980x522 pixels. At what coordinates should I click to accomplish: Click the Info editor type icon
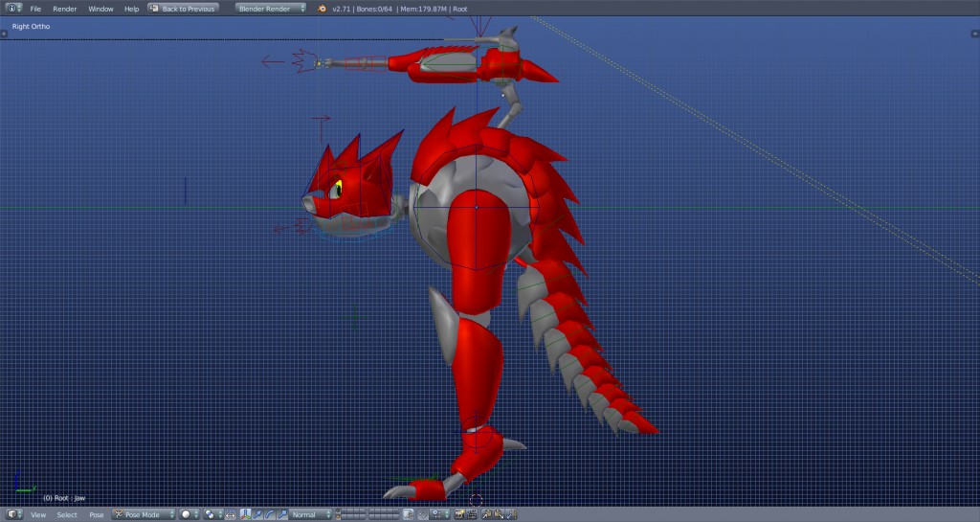coord(12,9)
